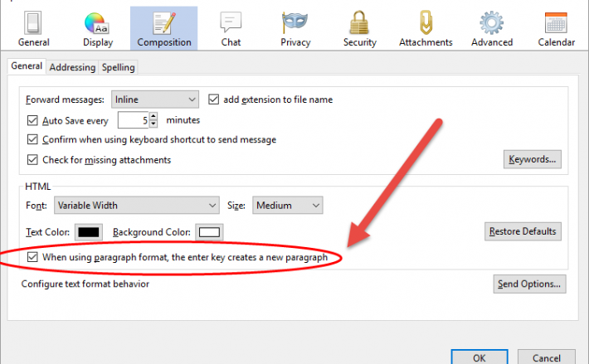Image resolution: width=589 pixels, height=364 pixels.
Task: Open Send Options dialog
Action: [x=529, y=284]
